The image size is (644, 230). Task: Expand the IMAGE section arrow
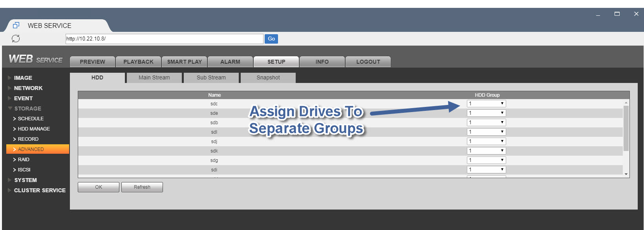pos(9,78)
